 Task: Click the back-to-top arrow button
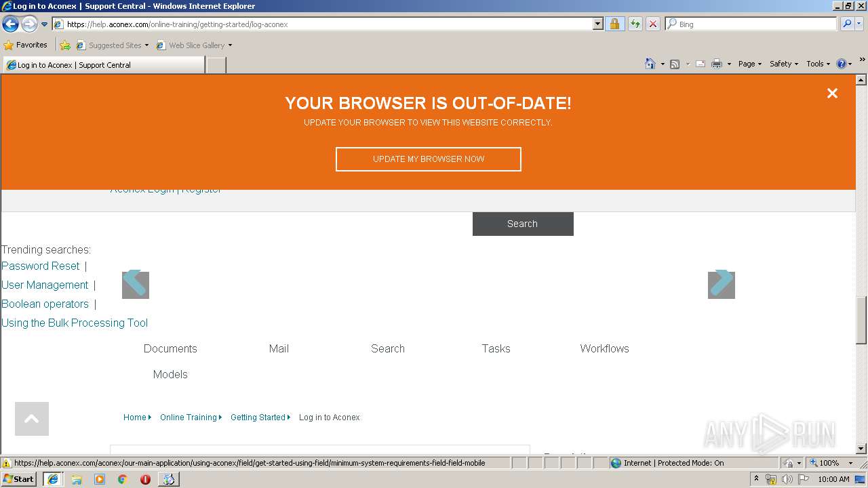(32, 419)
